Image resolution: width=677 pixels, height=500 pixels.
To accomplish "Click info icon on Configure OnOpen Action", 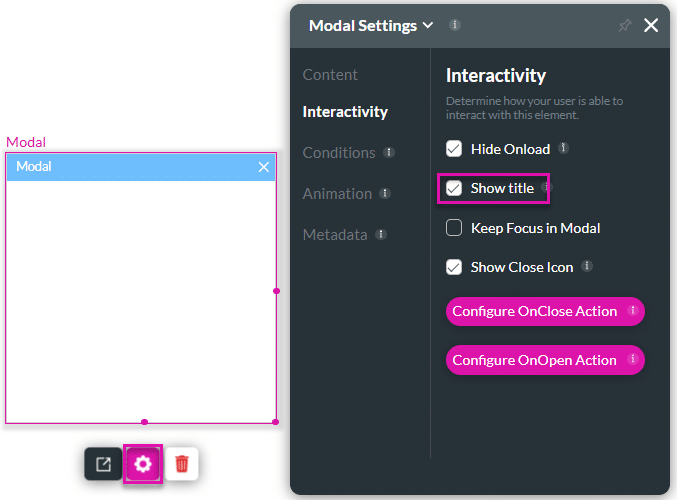I will tap(633, 358).
